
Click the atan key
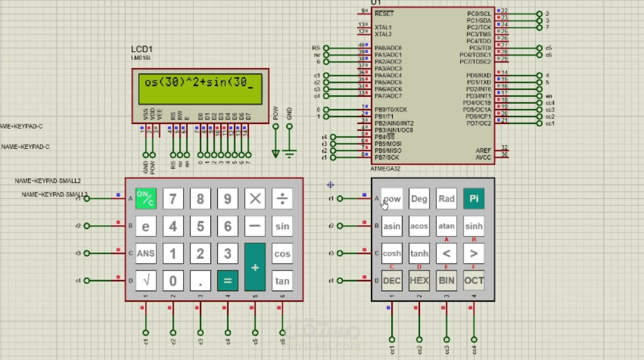[446, 226]
